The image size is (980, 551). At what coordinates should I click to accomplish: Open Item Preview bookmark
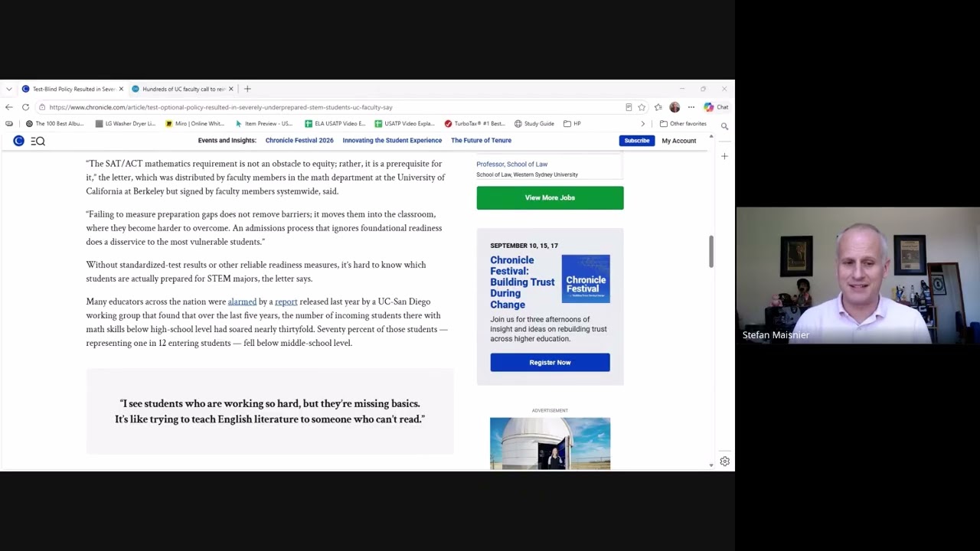264,123
